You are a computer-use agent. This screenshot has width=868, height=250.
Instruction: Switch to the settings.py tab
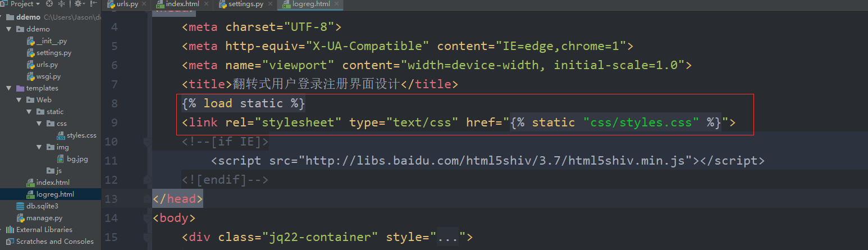click(x=246, y=4)
